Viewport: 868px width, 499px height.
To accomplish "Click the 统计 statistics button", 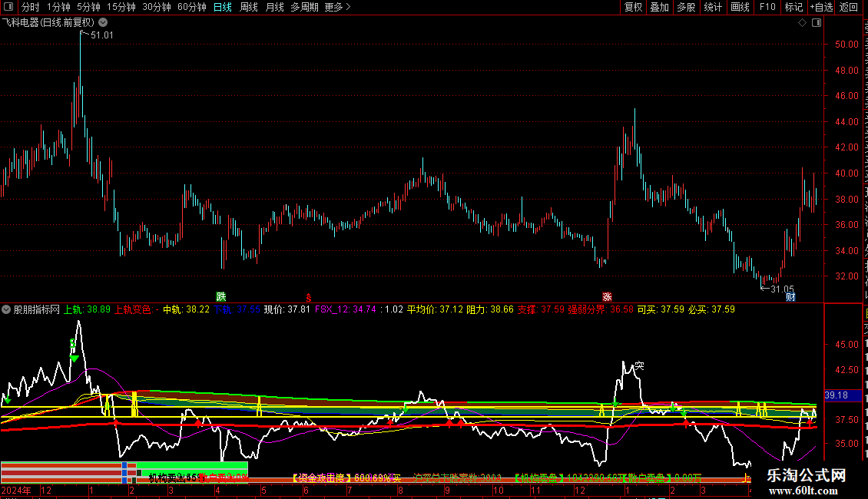I will click(712, 7).
